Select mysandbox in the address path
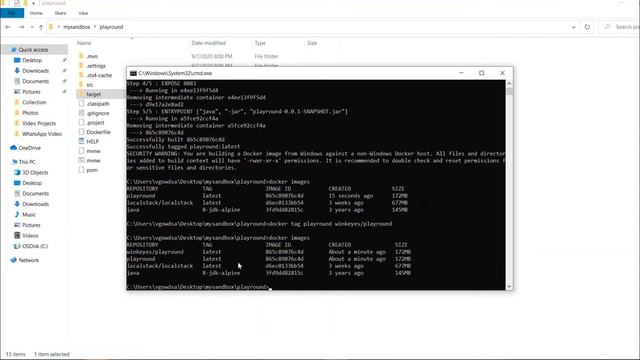Image resolution: width=640 pixels, height=360 pixels. point(77,27)
